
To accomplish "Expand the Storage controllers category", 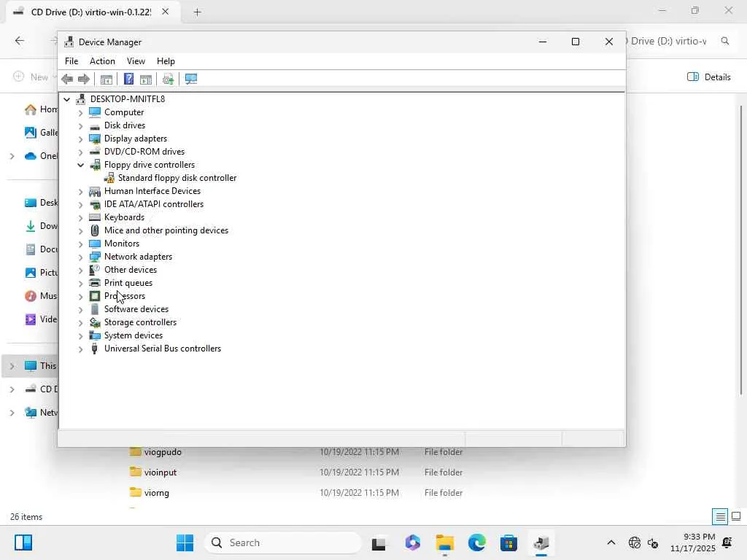I will (x=80, y=323).
